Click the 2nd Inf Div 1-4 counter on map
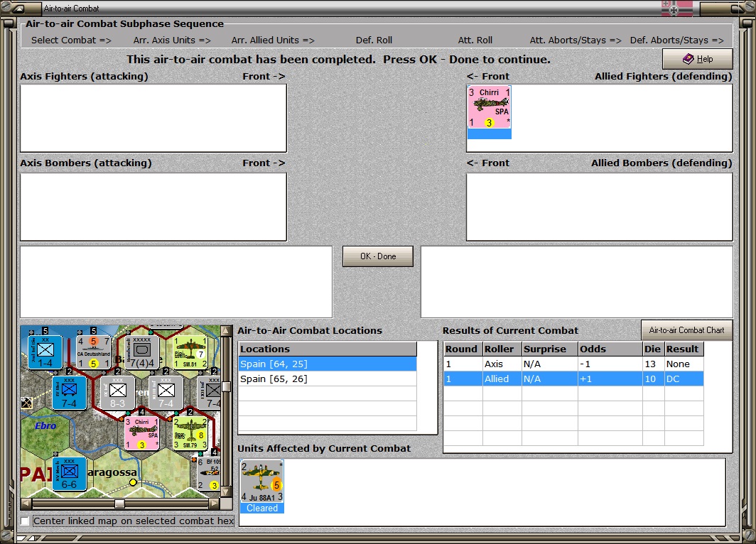This screenshot has height=544, width=756. pos(45,352)
